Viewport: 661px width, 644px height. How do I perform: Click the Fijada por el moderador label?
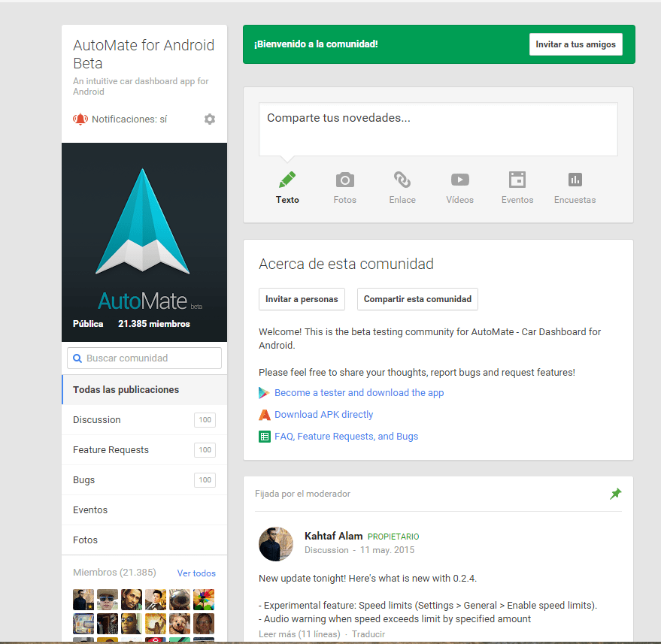tap(303, 494)
